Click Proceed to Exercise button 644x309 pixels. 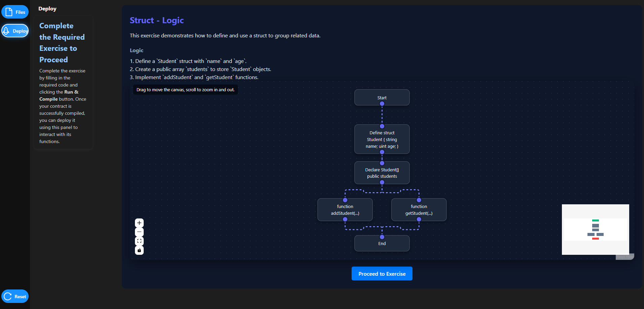pos(382,274)
